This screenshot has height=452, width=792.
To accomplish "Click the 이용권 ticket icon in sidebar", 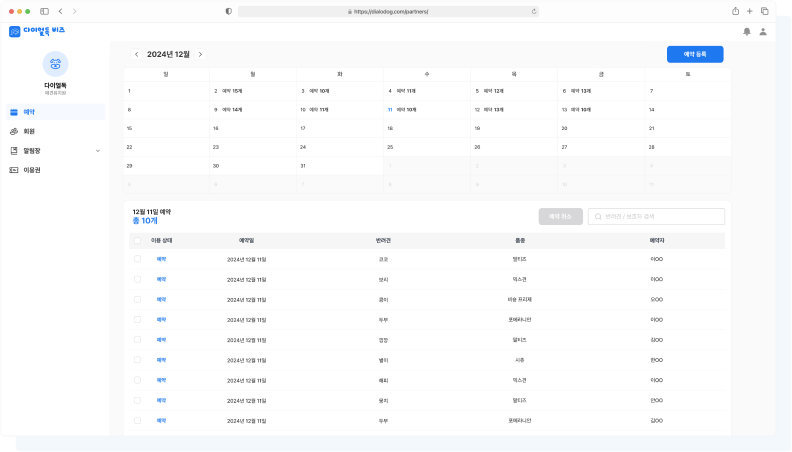I will [x=14, y=170].
